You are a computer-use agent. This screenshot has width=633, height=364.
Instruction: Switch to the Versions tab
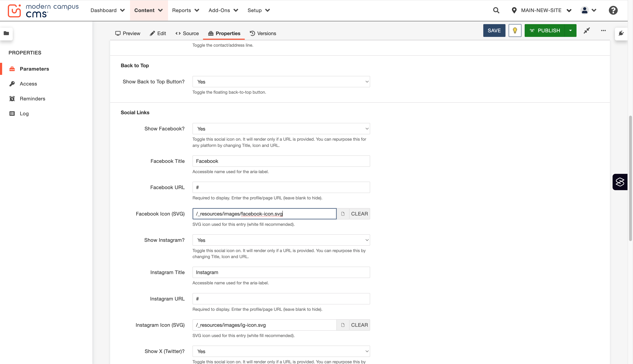263,33
